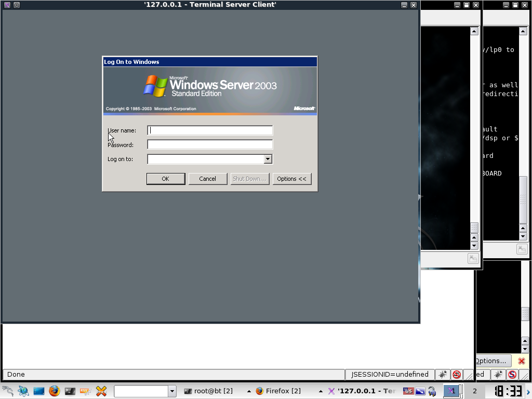Open the Kali dragon K menu
Image resolution: width=532 pixels, height=399 pixels.
7,391
